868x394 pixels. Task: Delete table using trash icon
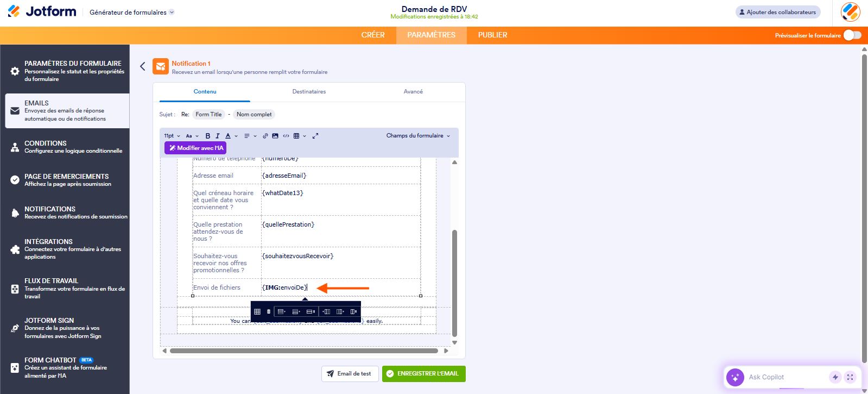click(268, 311)
